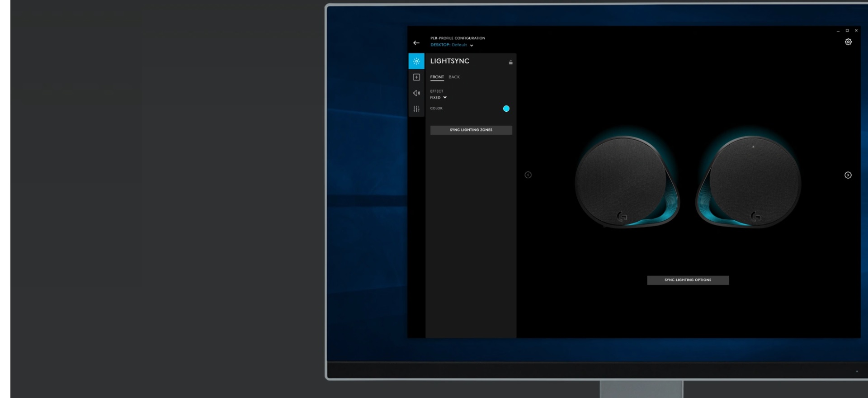The image size is (868, 398).
Task: Click the lock icon beside LIGHTSYNC
Action: [511, 62]
